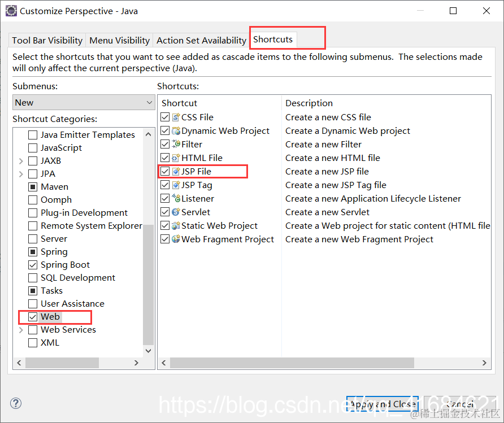
Task: Enable the User Assistance checkbox
Action: point(33,304)
